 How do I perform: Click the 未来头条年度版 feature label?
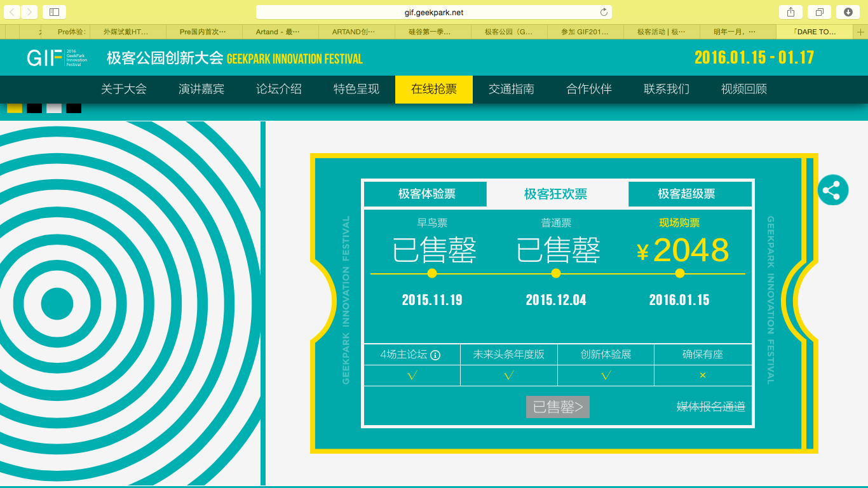click(x=508, y=355)
